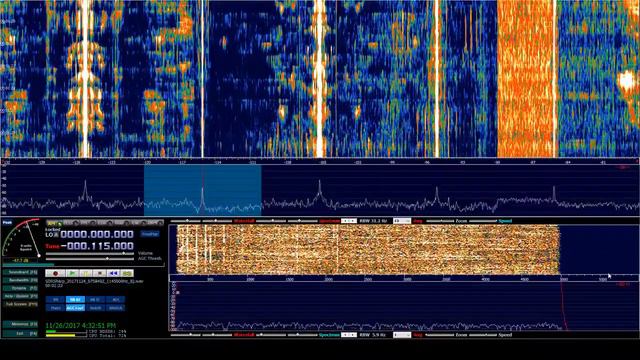Viewport: 640px width, 360px height.
Task: Pause playback with the yellow pause button
Action: pos(86,273)
